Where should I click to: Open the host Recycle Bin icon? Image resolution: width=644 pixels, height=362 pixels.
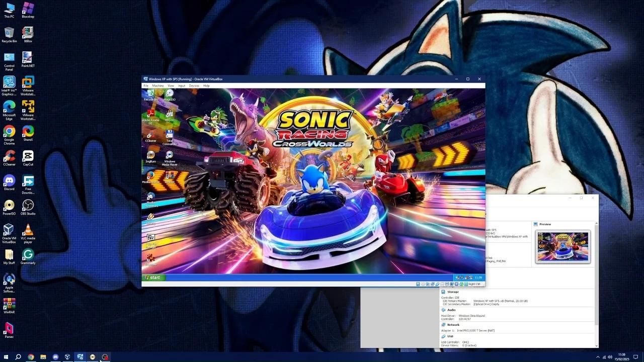click(x=9, y=35)
